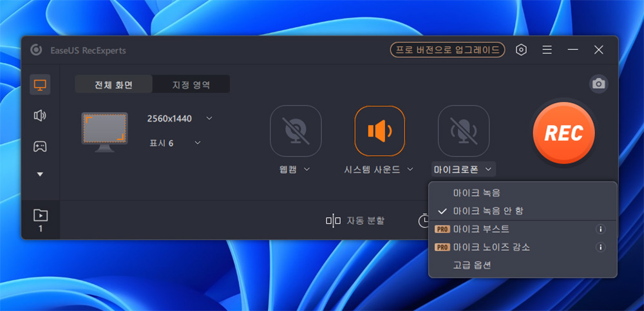Open the 표시 6 display dropdown
This screenshot has width=644, height=311.
pyautogui.click(x=175, y=143)
